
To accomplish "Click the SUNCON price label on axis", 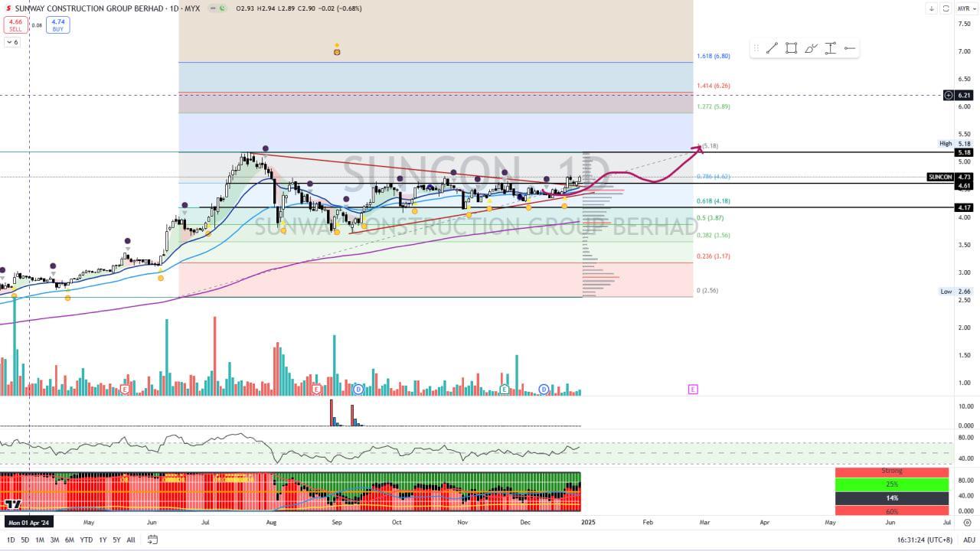I will tap(940, 177).
